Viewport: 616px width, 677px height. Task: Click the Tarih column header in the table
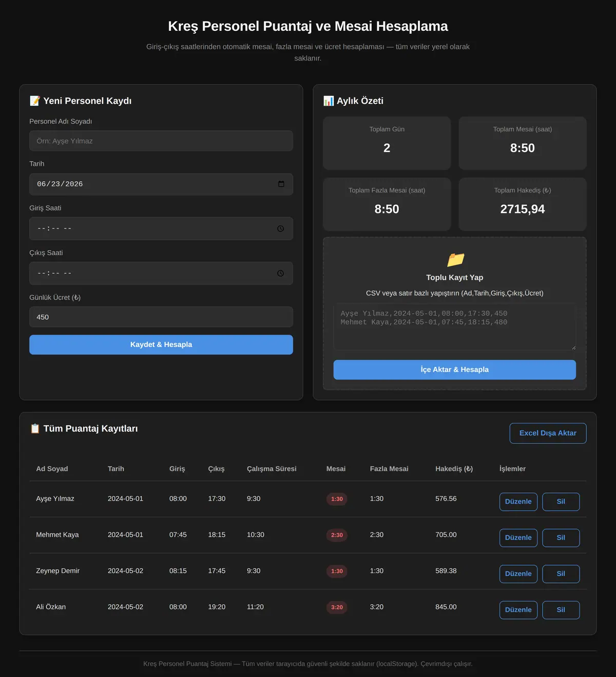(x=116, y=469)
